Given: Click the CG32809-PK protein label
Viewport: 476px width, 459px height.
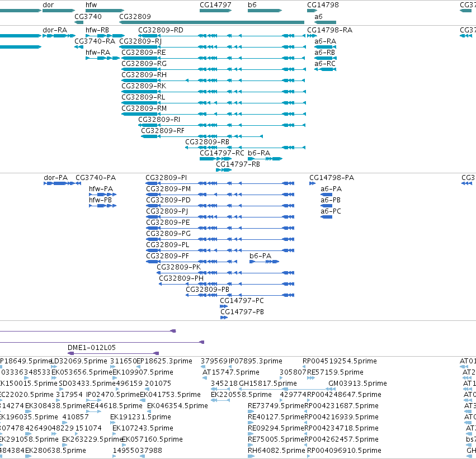Looking at the screenshot, I should point(178,267).
